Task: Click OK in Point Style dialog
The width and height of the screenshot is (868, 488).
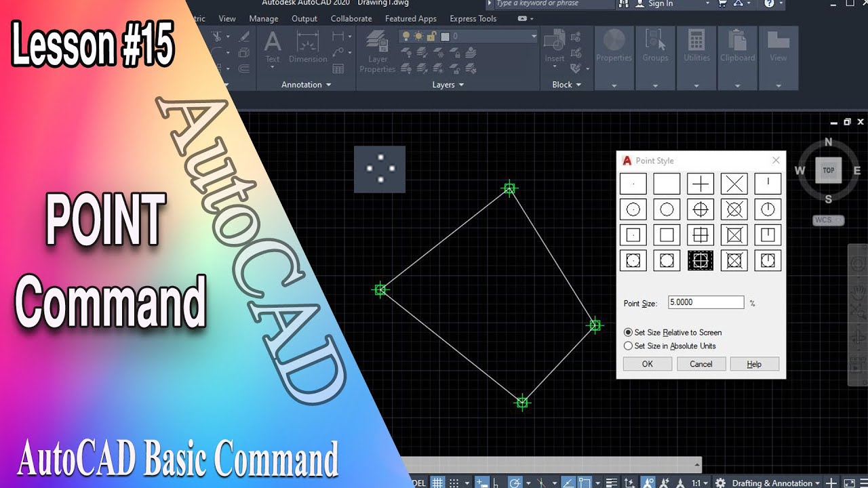Action: coord(648,364)
